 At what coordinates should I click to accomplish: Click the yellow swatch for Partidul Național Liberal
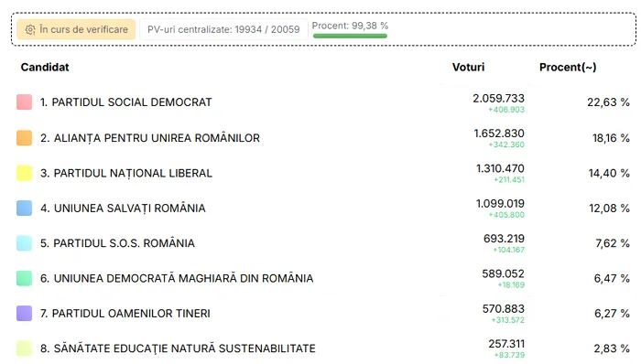[x=24, y=173]
